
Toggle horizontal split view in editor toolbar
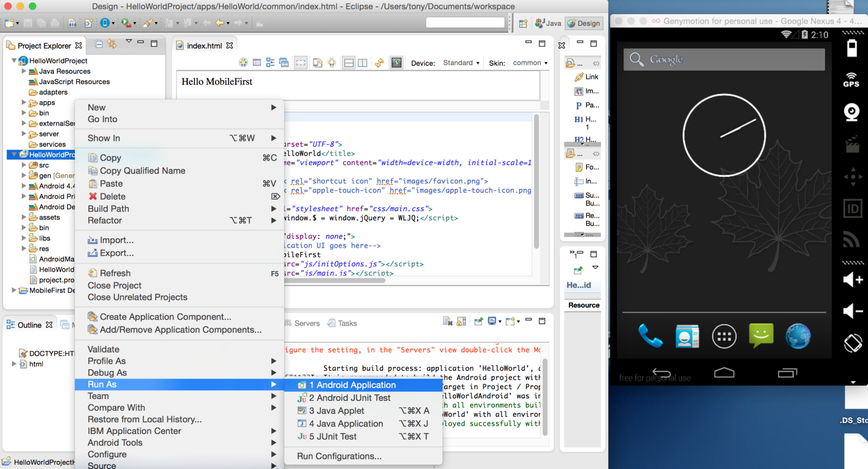click(349, 63)
